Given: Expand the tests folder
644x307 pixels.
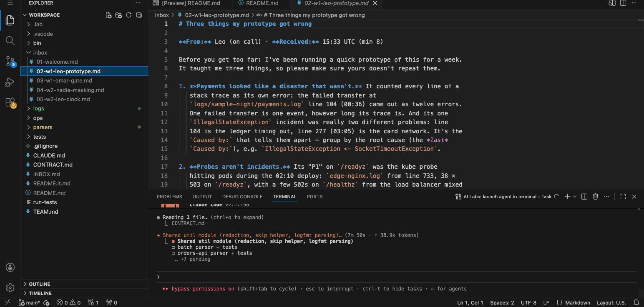Looking at the screenshot, I should [x=39, y=137].
